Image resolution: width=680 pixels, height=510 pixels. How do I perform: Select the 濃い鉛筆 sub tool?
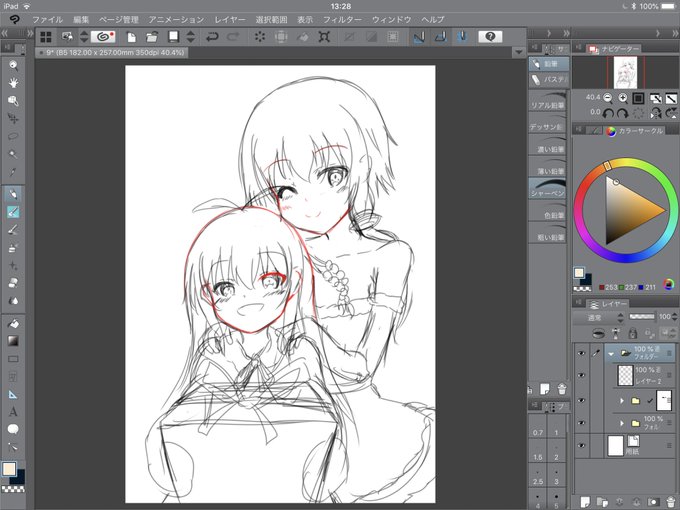(547, 145)
